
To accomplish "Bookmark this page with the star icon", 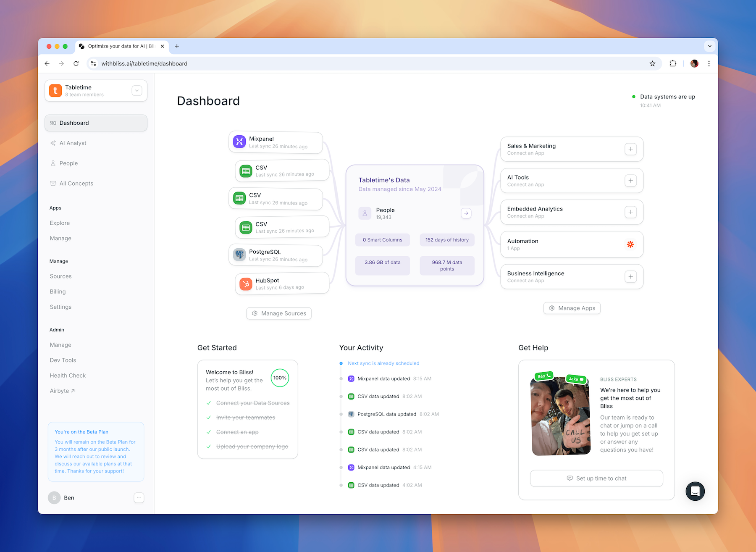I will coord(652,63).
